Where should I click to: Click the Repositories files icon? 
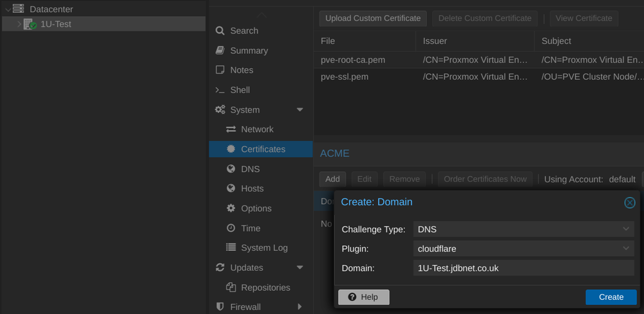[231, 288]
